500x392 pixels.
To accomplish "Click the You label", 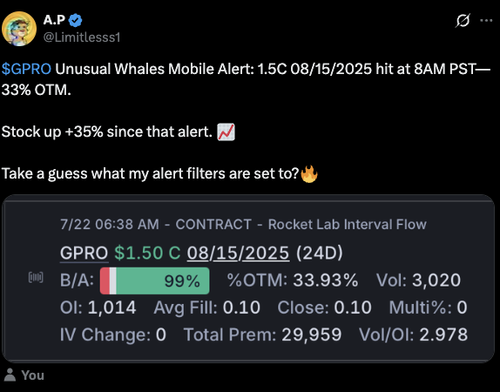I will coord(33,375).
